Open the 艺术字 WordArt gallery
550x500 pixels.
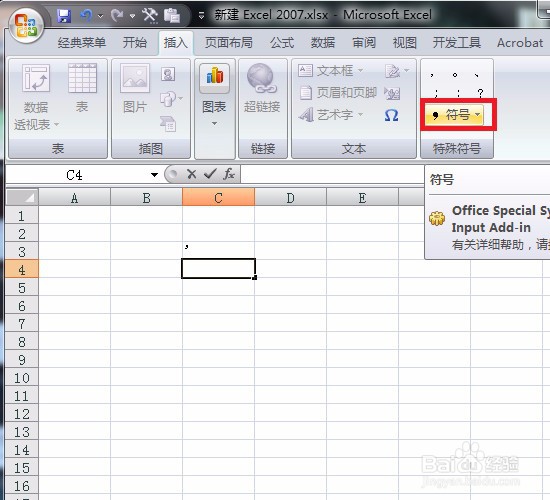[330, 115]
